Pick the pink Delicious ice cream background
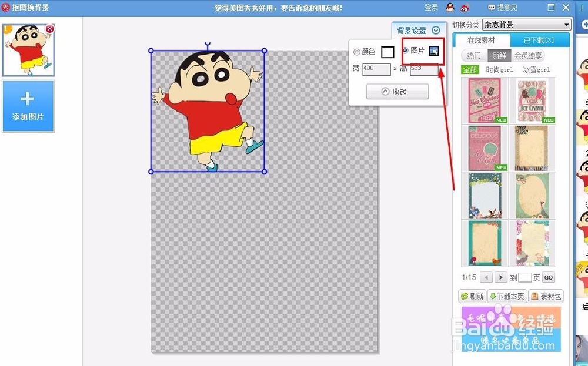The image size is (588, 366). click(x=485, y=148)
